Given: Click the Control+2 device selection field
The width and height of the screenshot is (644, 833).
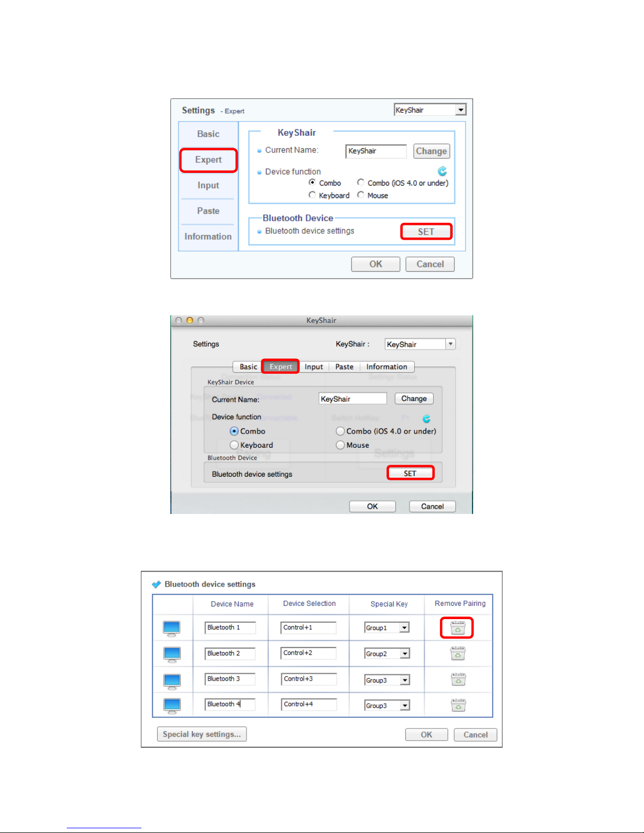Looking at the screenshot, I should [x=309, y=653].
